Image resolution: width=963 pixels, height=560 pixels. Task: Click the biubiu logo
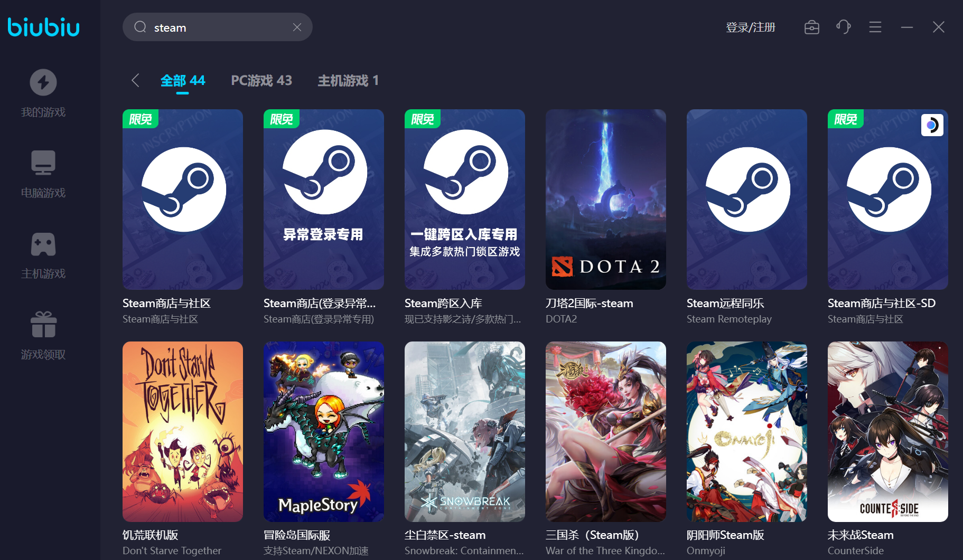pyautogui.click(x=43, y=27)
